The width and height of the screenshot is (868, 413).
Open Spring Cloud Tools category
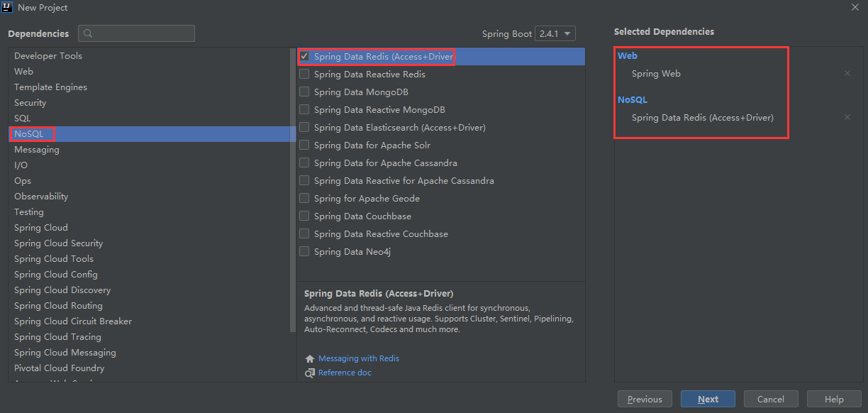(149, 259)
